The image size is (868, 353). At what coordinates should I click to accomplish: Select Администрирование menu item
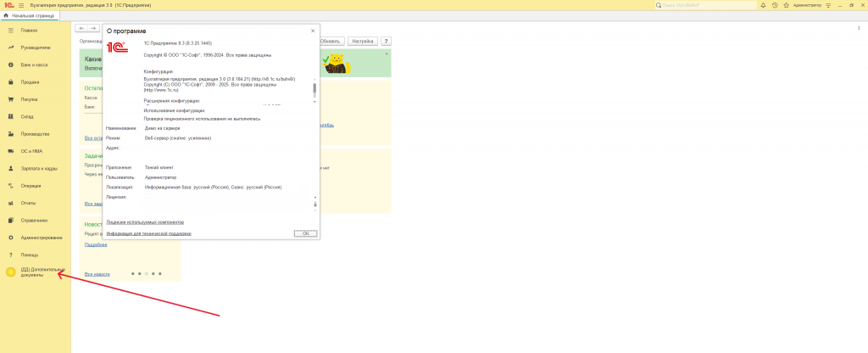[x=42, y=238]
